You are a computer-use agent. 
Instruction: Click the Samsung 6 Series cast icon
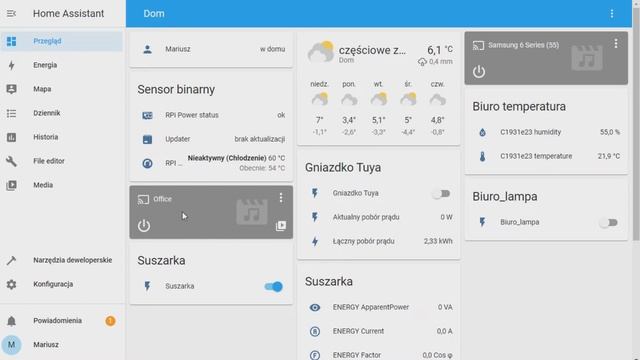478,46
